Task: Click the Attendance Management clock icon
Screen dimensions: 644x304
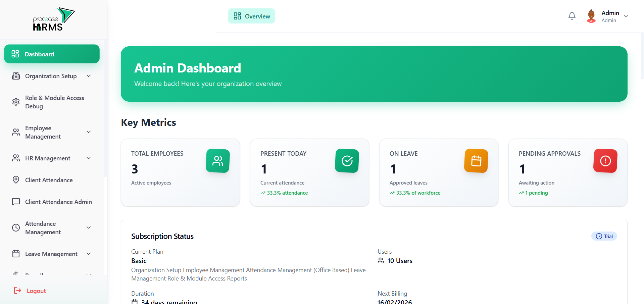Action: (x=16, y=228)
